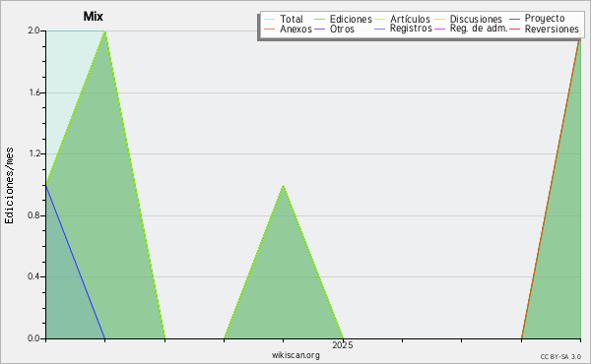Image resolution: width=591 pixels, height=364 pixels.
Task: Click the 2.0 y-axis value
Action: [33, 30]
